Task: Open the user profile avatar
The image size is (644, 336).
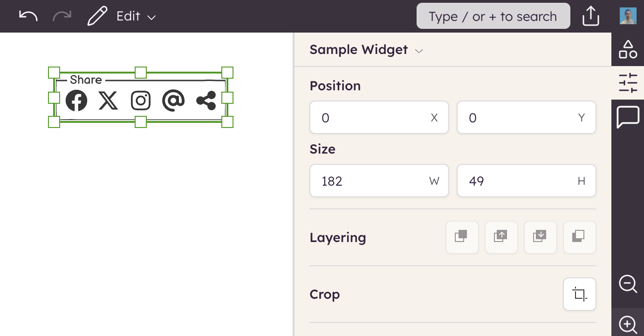Action: (x=628, y=16)
